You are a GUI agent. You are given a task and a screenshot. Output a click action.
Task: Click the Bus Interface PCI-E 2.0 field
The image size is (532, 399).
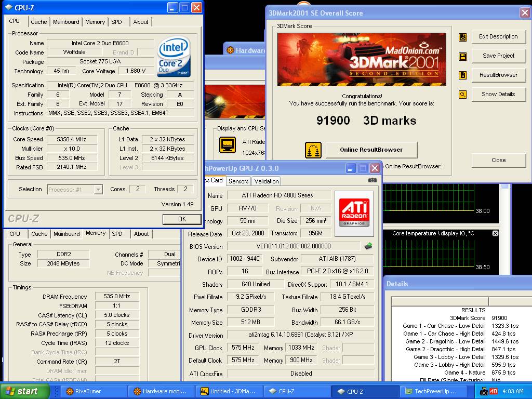337,271
